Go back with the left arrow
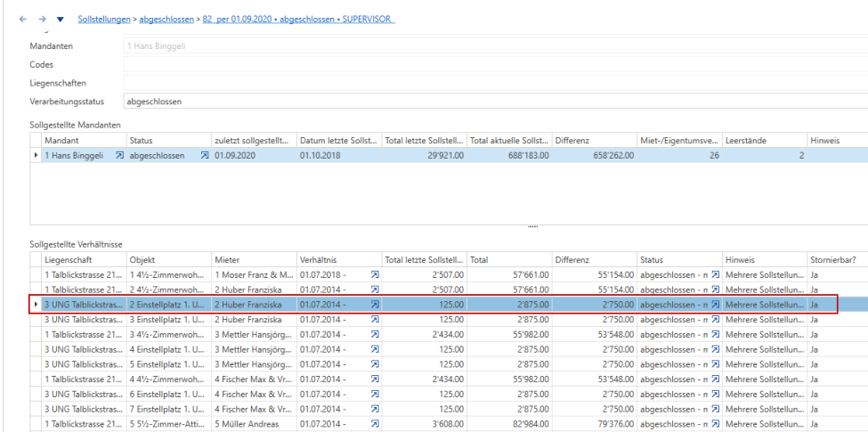The width and height of the screenshot is (868, 432). point(22,19)
